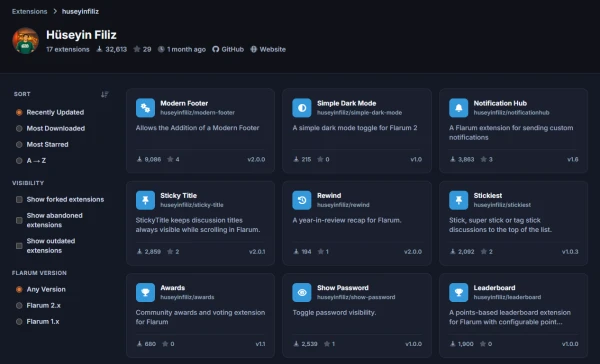
Task: Click Stickiest download icon
Action: click(x=453, y=251)
